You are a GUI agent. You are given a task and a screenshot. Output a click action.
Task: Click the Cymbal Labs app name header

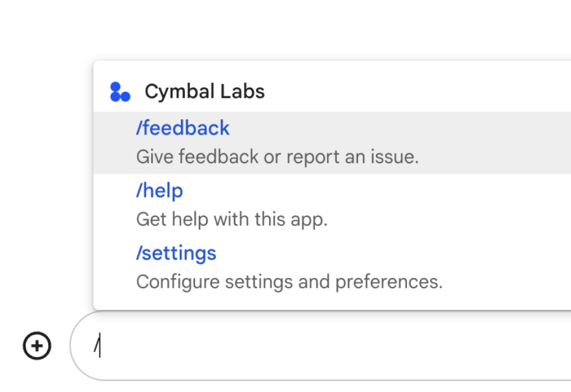point(205,91)
